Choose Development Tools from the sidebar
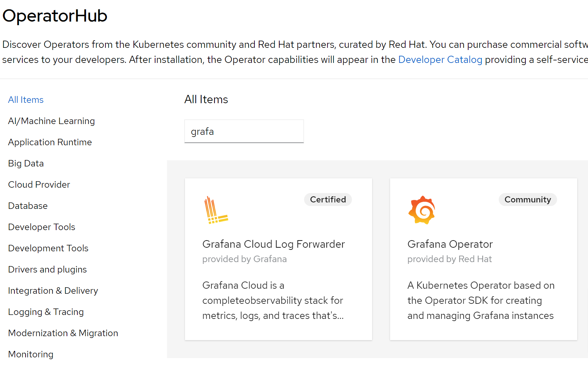The image size is (588, 366). (48, 248)
